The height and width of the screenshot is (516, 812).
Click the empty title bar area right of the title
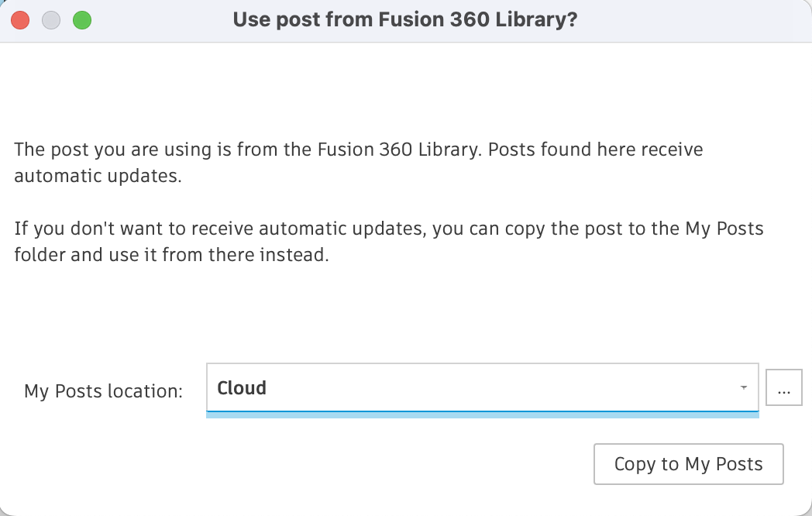(x=697, y=20)
